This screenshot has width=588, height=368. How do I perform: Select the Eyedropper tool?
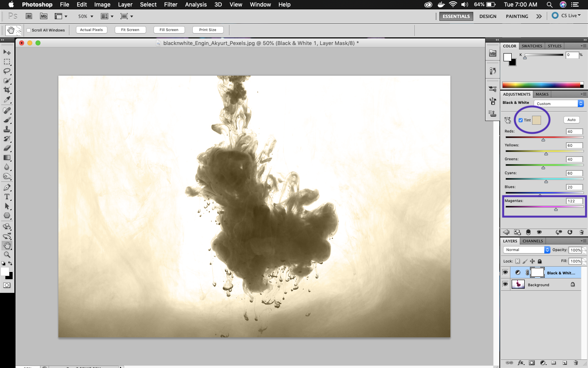[x=7, y=99]
